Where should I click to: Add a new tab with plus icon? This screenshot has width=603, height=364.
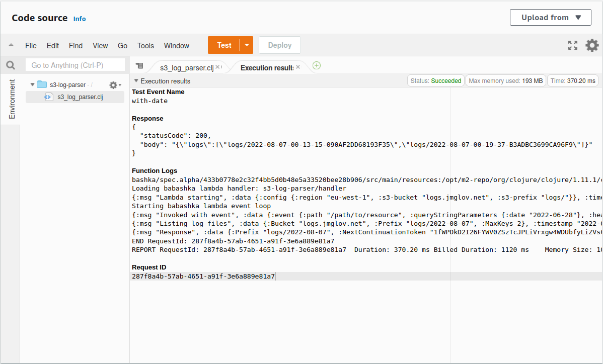pos(317,66)
